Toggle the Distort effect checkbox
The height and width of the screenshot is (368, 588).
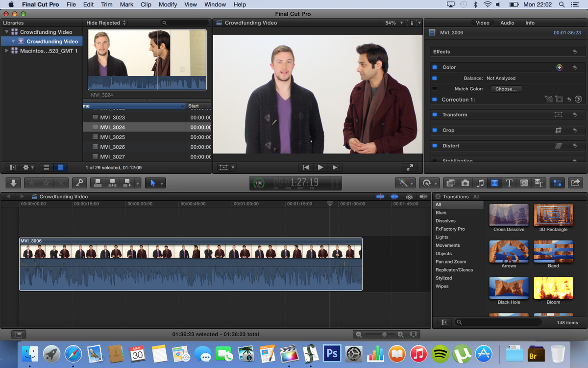[434, 145]
